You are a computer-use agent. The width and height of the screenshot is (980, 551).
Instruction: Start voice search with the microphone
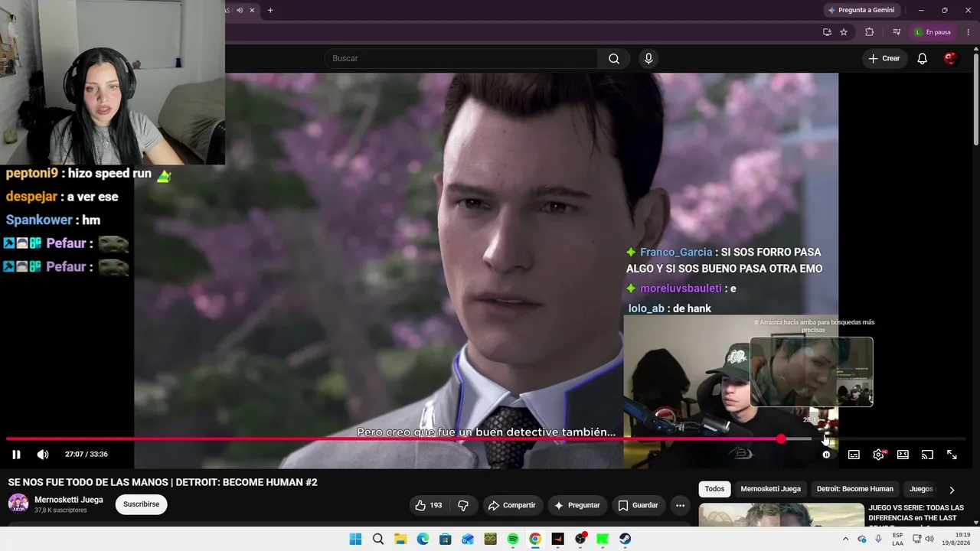click(648, 58)
